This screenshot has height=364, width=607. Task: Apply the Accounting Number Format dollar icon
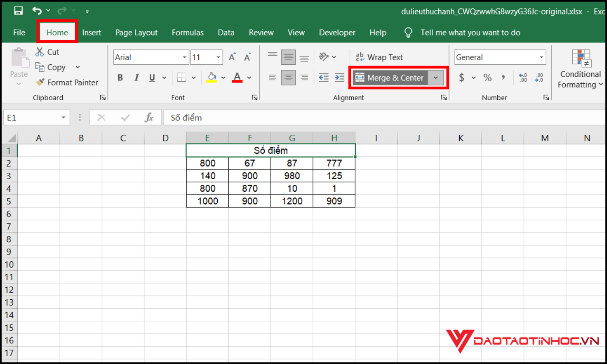pos(462,77)
